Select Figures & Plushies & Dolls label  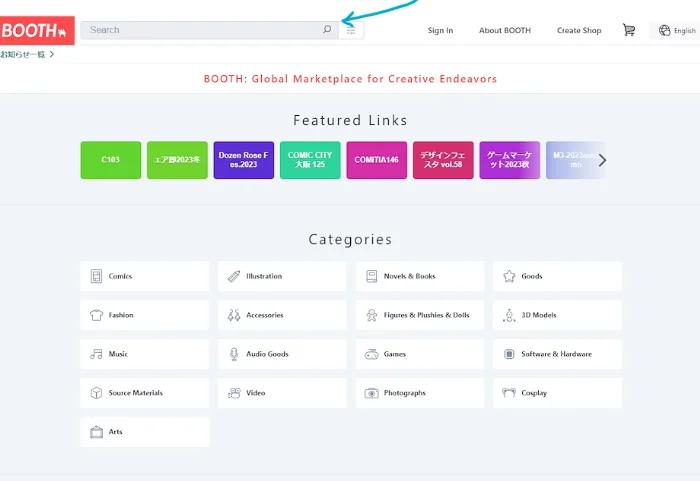(426, 315)
